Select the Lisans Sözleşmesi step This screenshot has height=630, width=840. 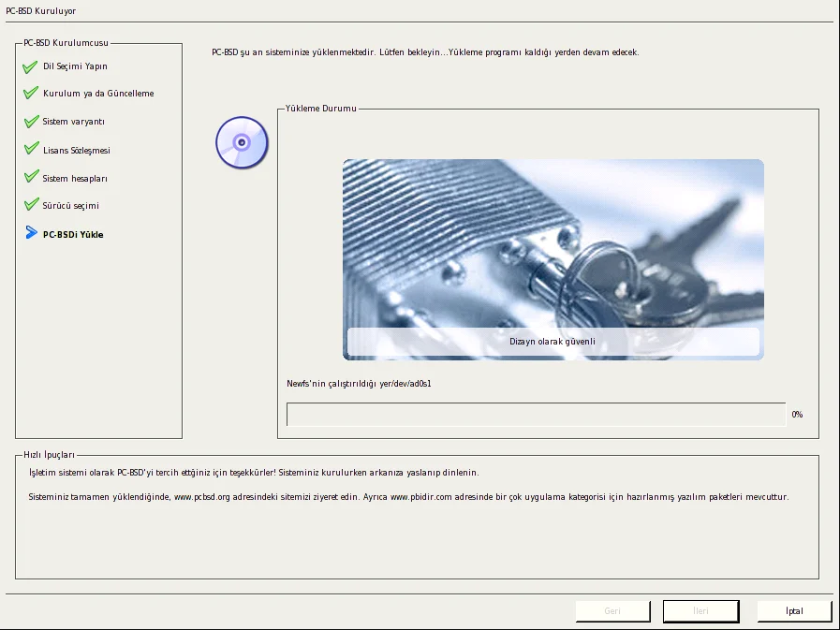(x=77, y=151)
